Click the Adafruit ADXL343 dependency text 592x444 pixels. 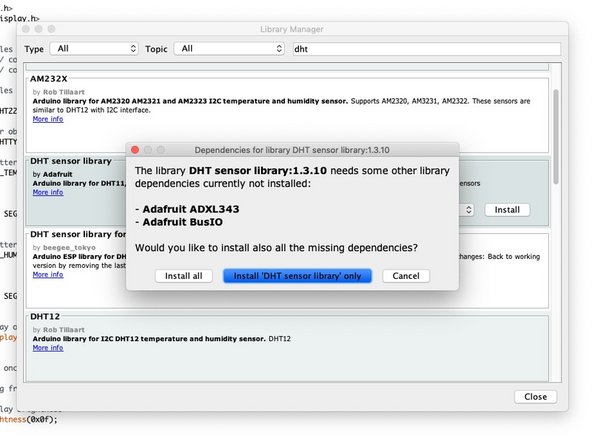point(191,209)
